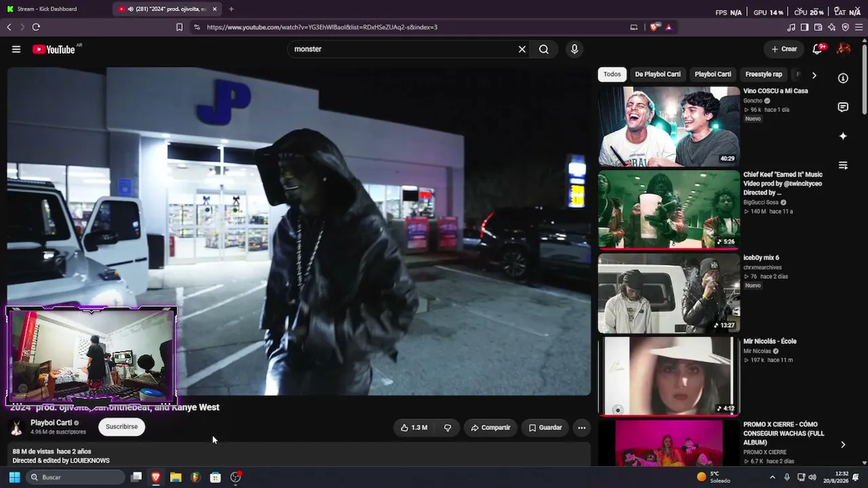The image size is (868, 488).
Task: Save video with Guardar button
Action: coord(545,428)
